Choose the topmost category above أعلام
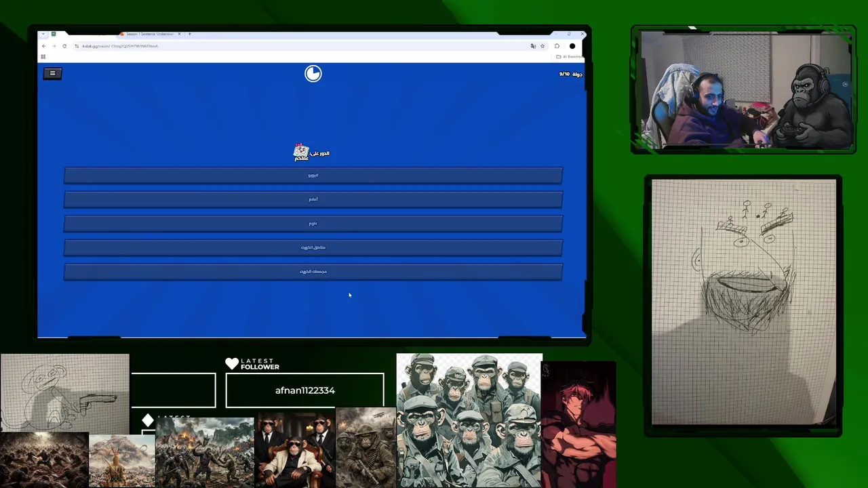 pos(313,175)
